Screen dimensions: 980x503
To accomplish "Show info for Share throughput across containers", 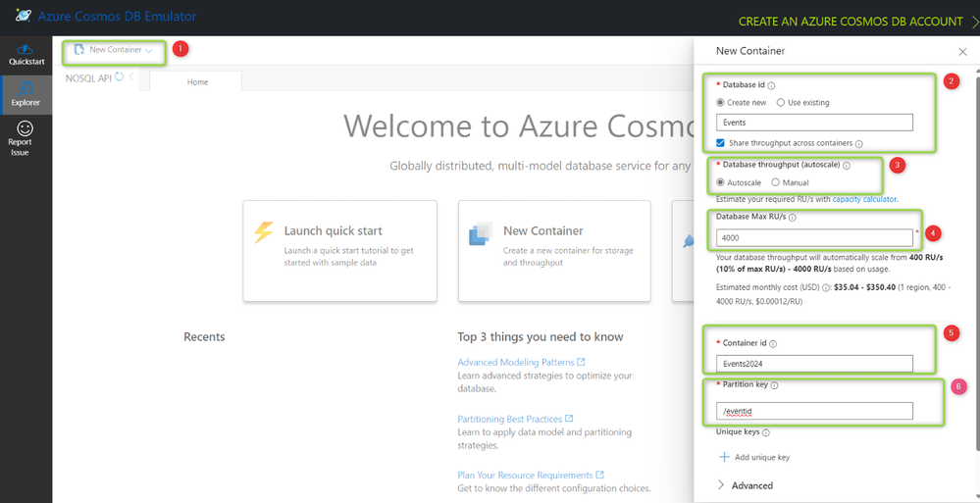I will pos(858,144).
